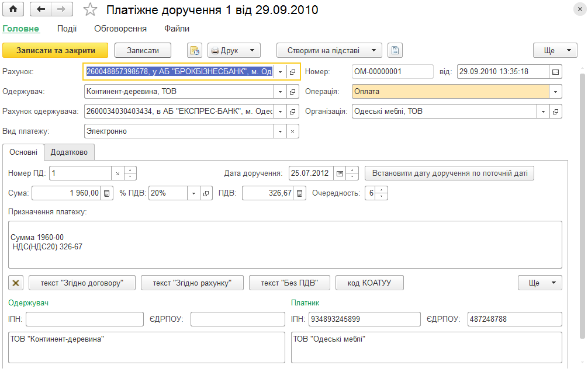Expand the Операція dropdown
Viewport: 588px width, 372px height.
[555, 92]
